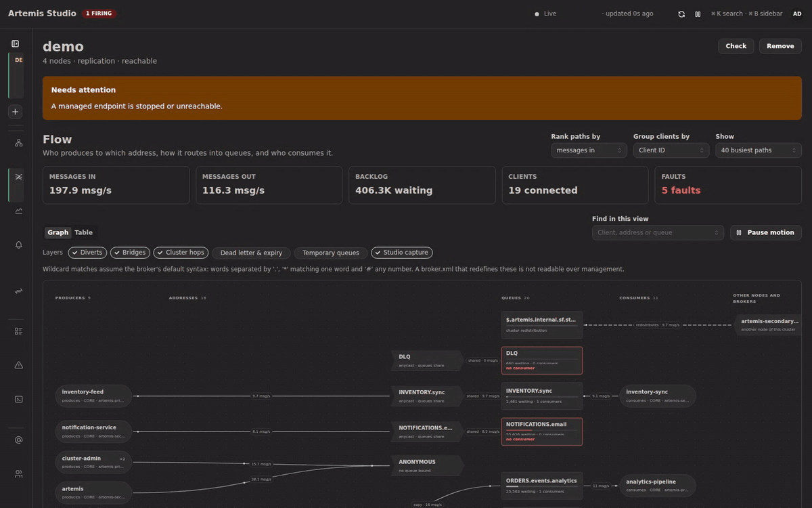Viewport: 812px width, 508px height.
Task: Select the Clients connected stat card
Action: pyautogui.click(x=575, y=185)
